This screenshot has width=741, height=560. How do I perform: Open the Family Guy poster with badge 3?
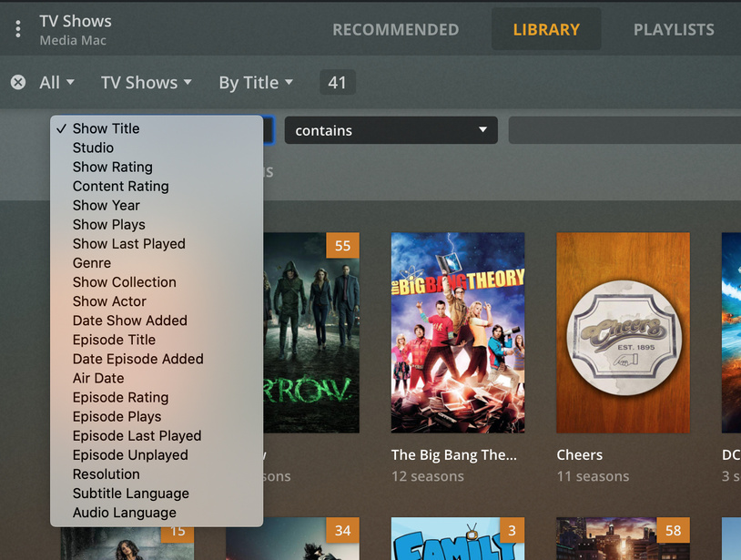pyautogui.click(x=458, y=539)
